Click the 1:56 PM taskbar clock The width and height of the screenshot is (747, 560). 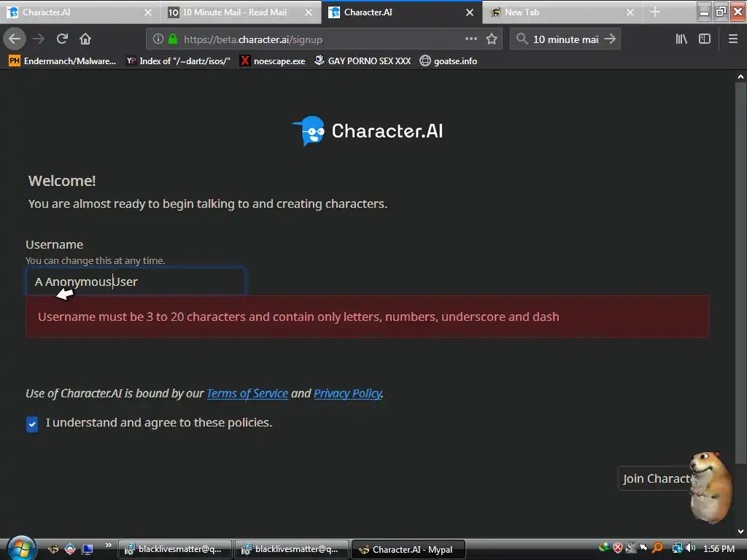pyautogui.click(x=719, y=548)
